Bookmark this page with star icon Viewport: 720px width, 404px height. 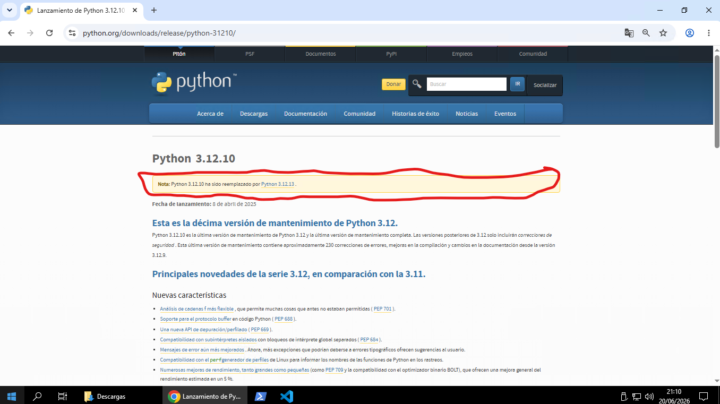[663, 33]
